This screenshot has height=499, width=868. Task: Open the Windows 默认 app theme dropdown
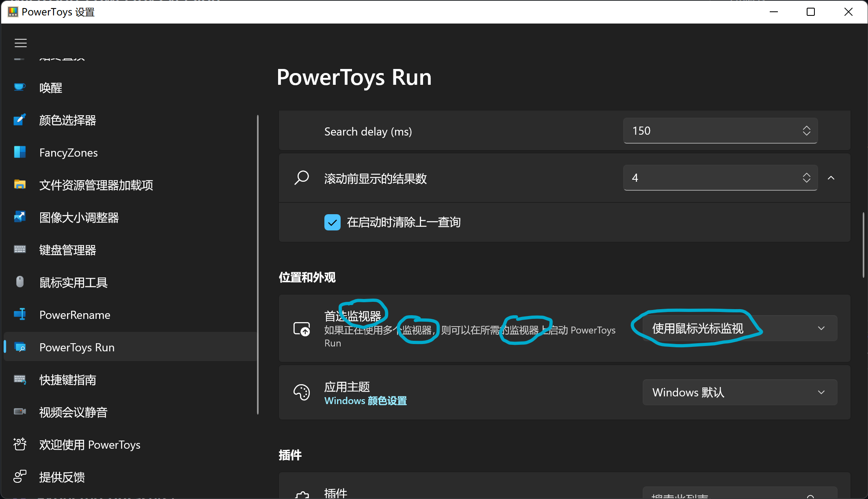[x=739, y=392]
